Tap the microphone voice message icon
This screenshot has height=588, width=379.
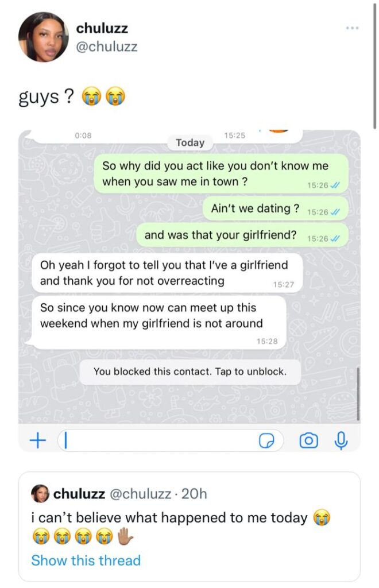point(341,440)
